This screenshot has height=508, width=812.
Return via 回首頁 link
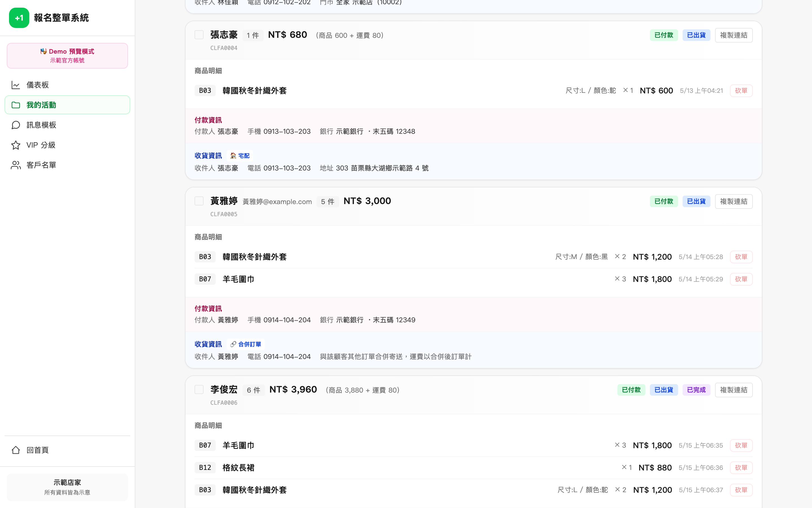pos(67,450)
